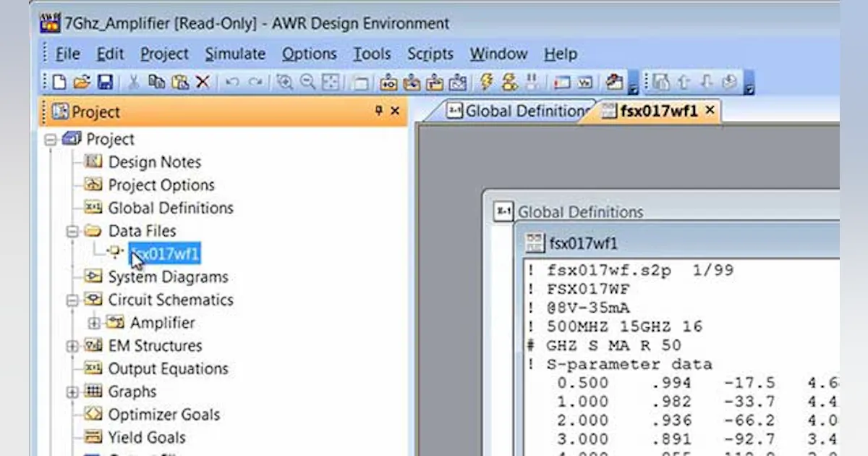Click the lightning bolt Analyze icon
Viewport: 868px width, 456px height.
point(486,82)
